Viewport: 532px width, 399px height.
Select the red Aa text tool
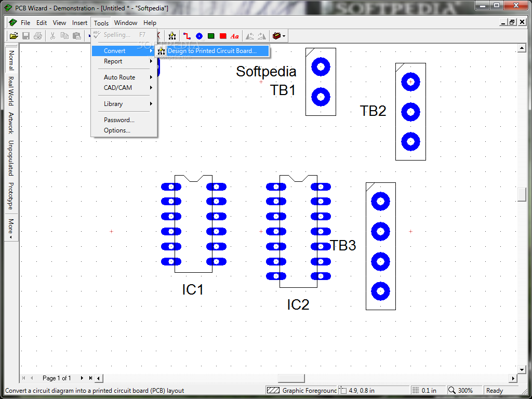(234, 36)
